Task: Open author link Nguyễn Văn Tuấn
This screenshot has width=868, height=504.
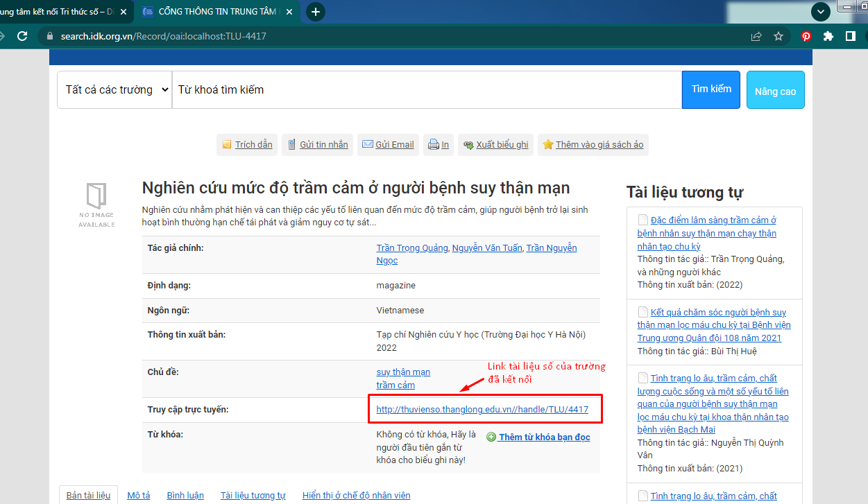Action: pyautogui.click(x=487, y=248)
